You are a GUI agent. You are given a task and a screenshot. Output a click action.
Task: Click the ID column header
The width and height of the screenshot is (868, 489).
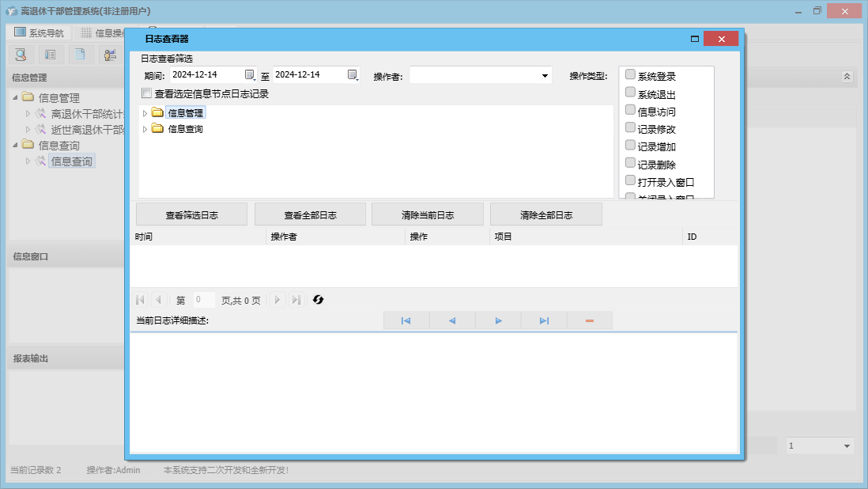point(710,237)
